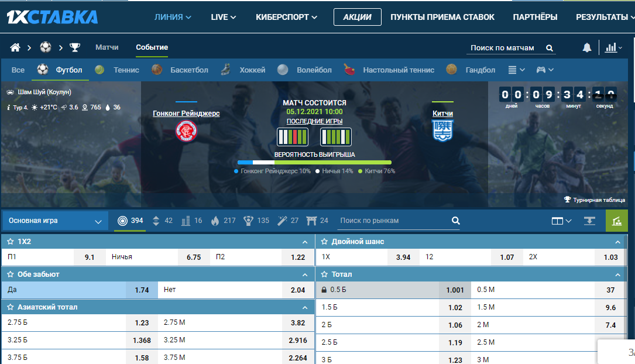Click the trophy icon in breadcrumb
Screen dimensions: 635x364
click(75, 47)
